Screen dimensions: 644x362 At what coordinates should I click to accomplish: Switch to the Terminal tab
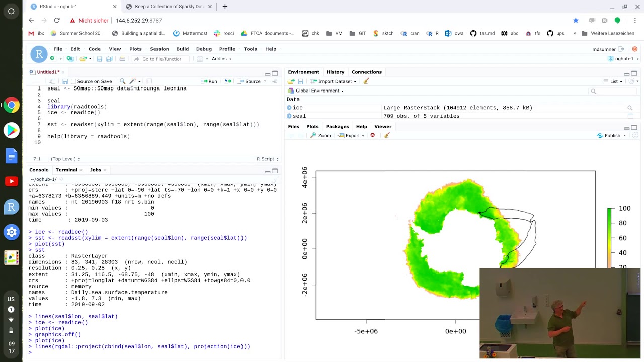(x=66, y=170)
